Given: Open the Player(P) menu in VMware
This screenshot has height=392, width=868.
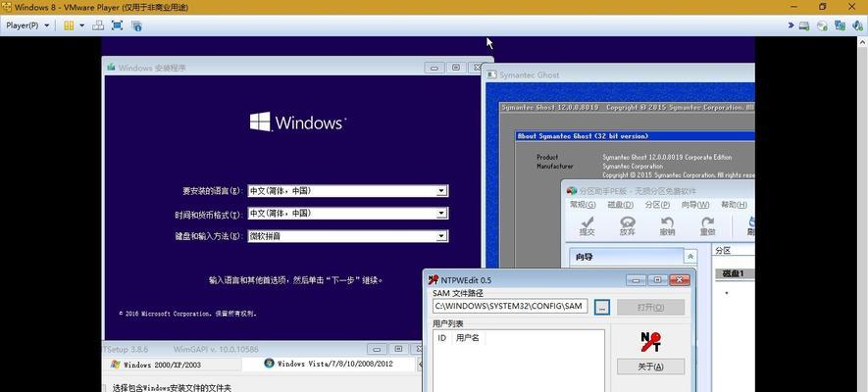Looking at the screenshot, I should click(x=27, y=25).
